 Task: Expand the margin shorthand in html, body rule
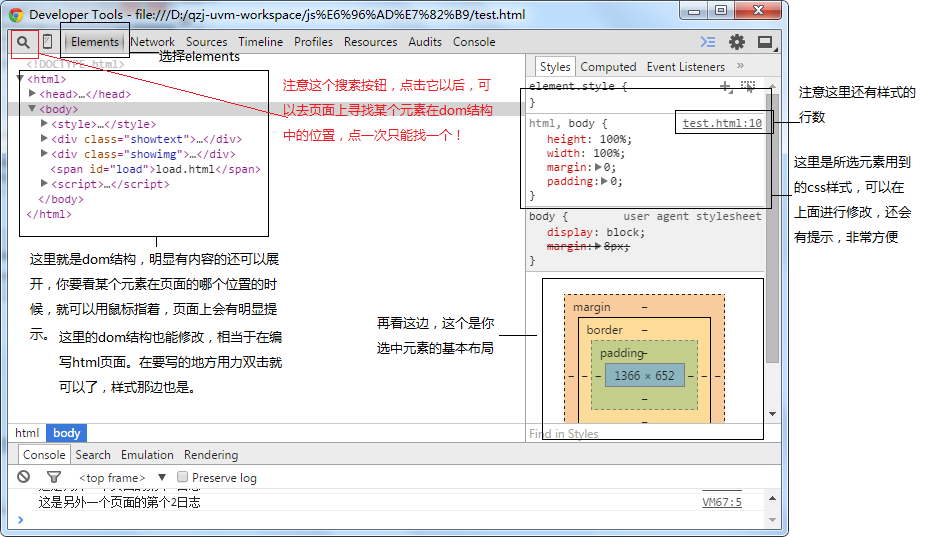click(x=598, y=167)
